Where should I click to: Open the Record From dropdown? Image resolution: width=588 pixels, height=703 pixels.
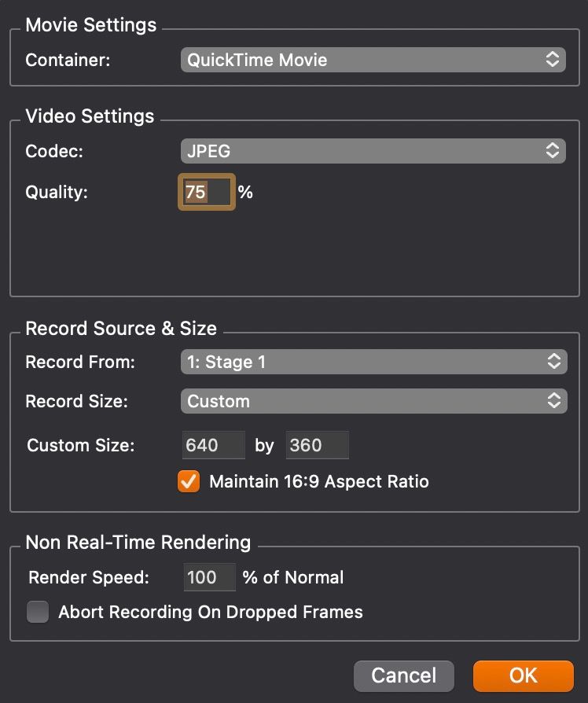tap(373, 362)
